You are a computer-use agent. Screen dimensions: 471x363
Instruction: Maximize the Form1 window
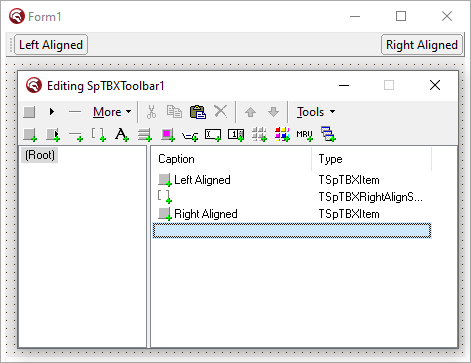[401, 16]
